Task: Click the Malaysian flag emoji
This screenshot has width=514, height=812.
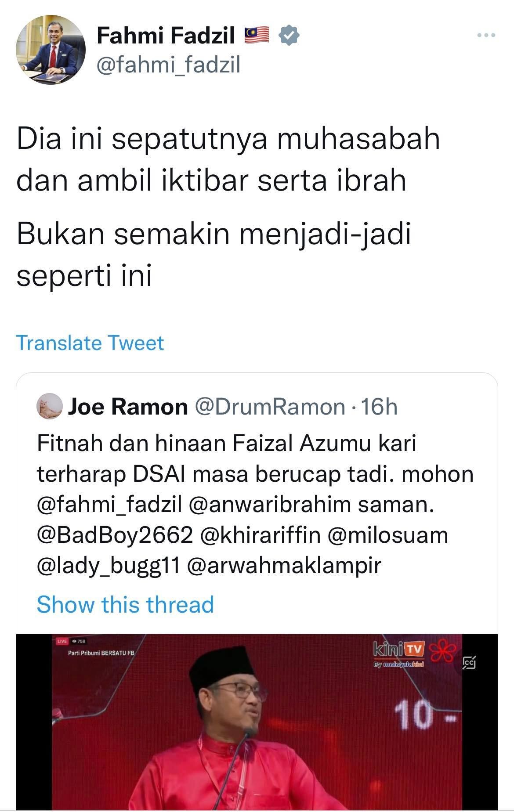Action: coord(257,36)
